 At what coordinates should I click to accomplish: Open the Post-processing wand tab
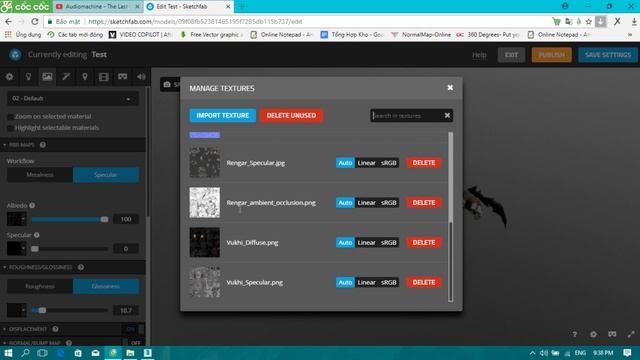pos(66,77)
